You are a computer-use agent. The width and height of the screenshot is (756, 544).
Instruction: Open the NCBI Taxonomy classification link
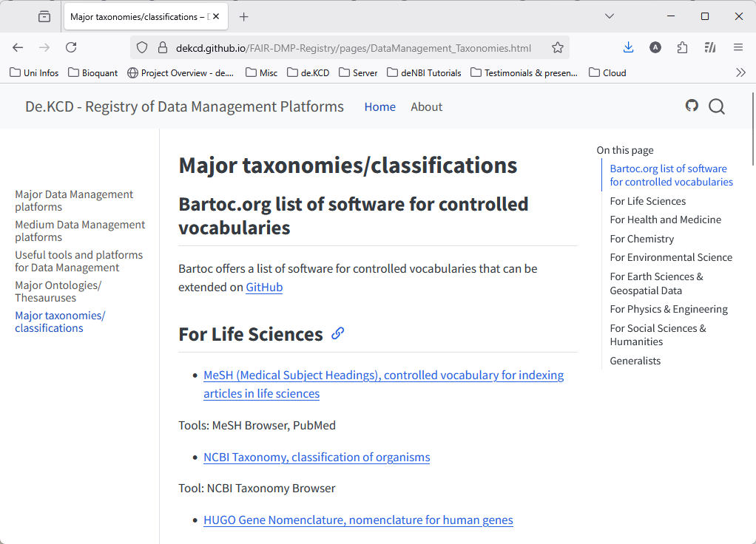[x=317, y=457]
